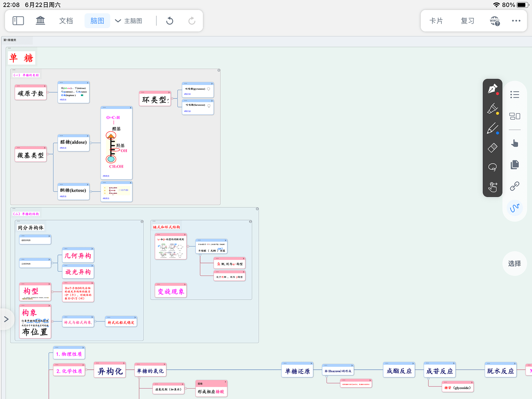The height and width of the screenshot is (399, 532).
Task: Open the 主脑图 dropdown
Action: (x=129, y=21)
